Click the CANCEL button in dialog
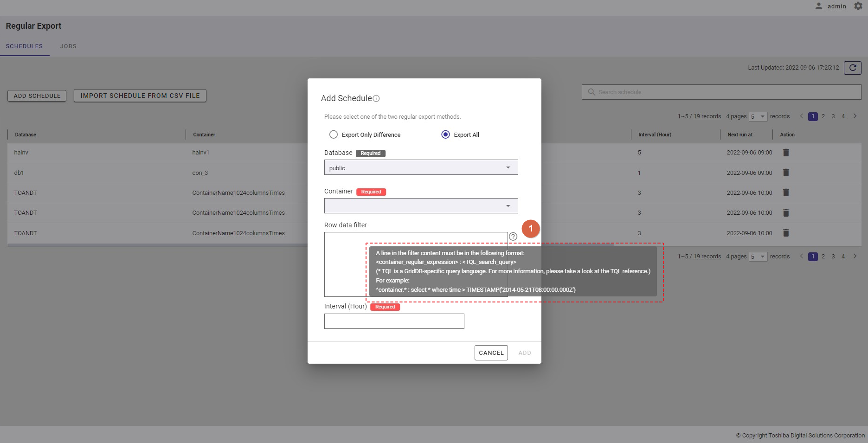The image size is (868, 443). [491, 353]
